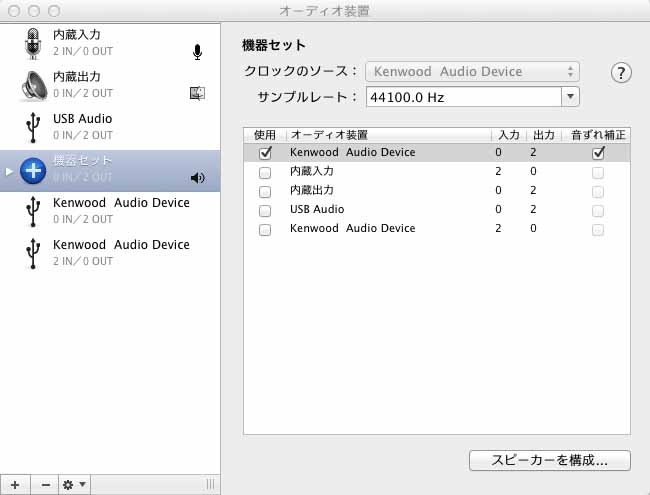Viewport: 650px width, 495px height.
Task: Select sidebar Kenwood Audio Device 2 IN/0 OUT
Action: pos(110,253)
